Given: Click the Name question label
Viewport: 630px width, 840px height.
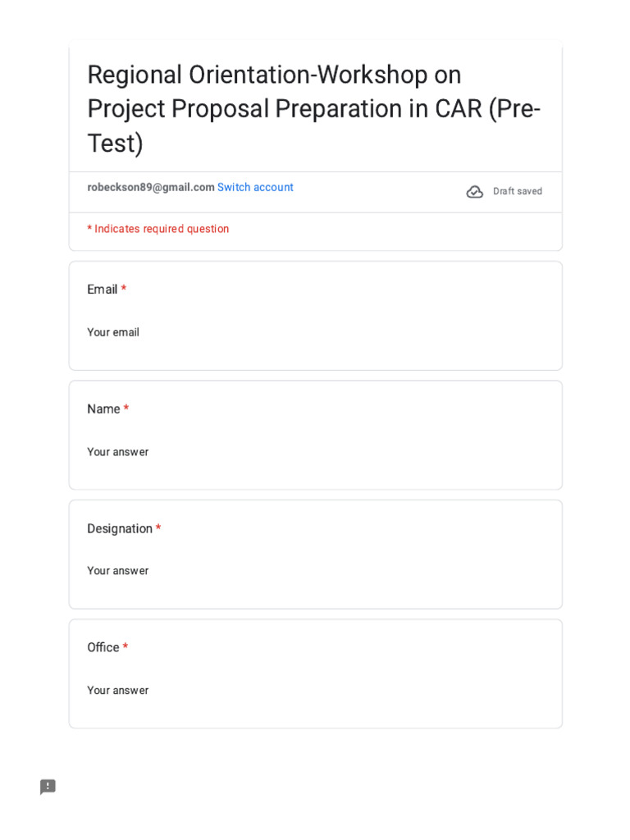Looking at the screenshot, I should pos(103,409).
